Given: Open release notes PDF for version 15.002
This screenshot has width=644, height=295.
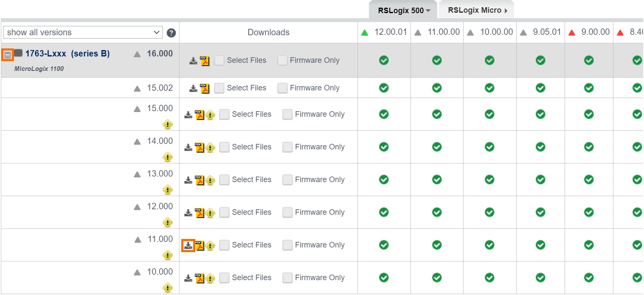Looking at the screenshot, I should click(x=204, y=88).
